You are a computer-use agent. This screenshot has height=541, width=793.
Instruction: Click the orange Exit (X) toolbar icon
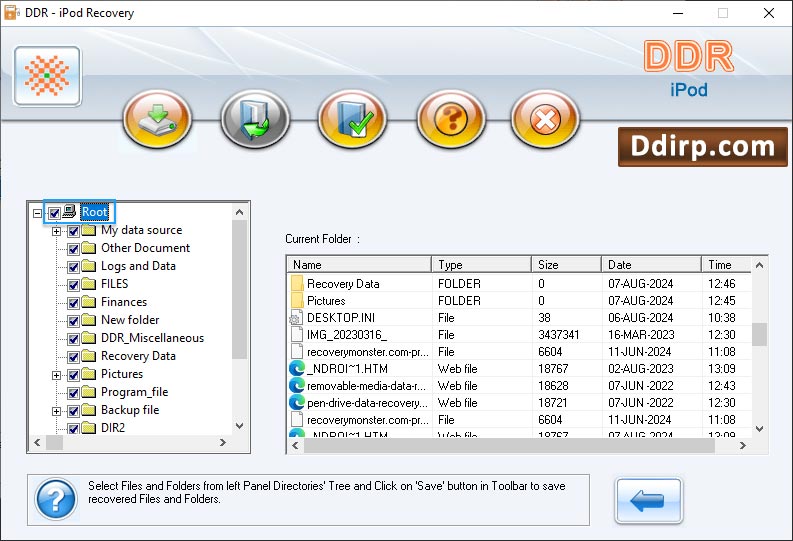pos(545,120)
